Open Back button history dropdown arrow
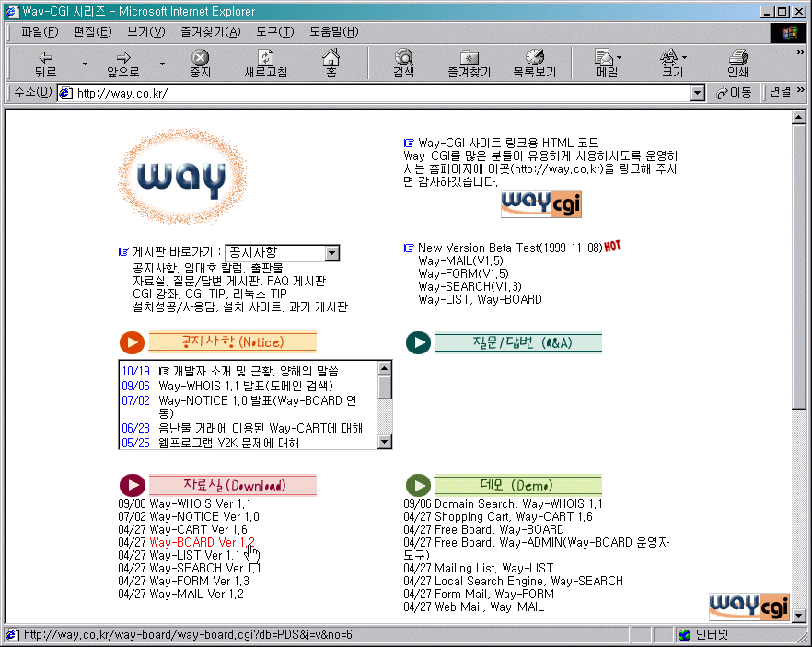The image size is (812, 647). pyautogui.click(x=85, y=64)
